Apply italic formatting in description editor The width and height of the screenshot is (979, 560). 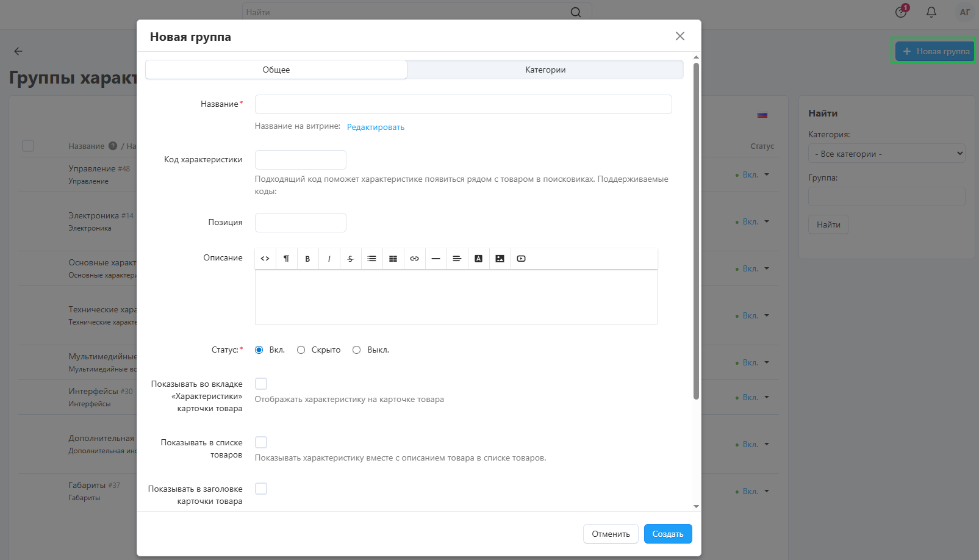pos(329,259)
